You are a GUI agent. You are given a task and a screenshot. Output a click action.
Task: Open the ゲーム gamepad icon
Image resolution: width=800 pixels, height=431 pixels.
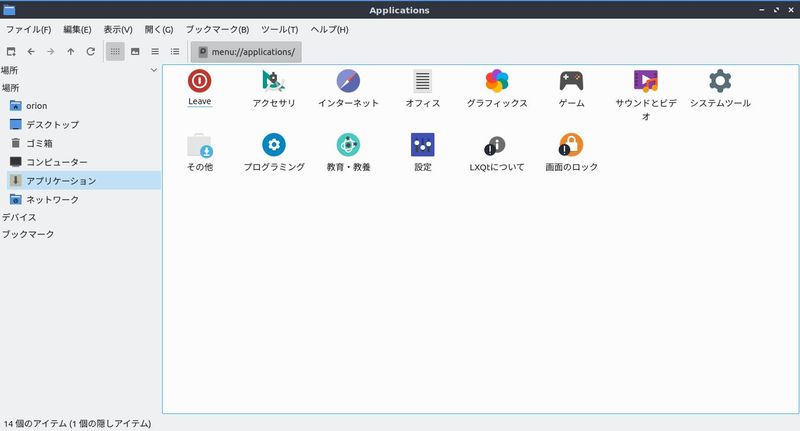571,81
